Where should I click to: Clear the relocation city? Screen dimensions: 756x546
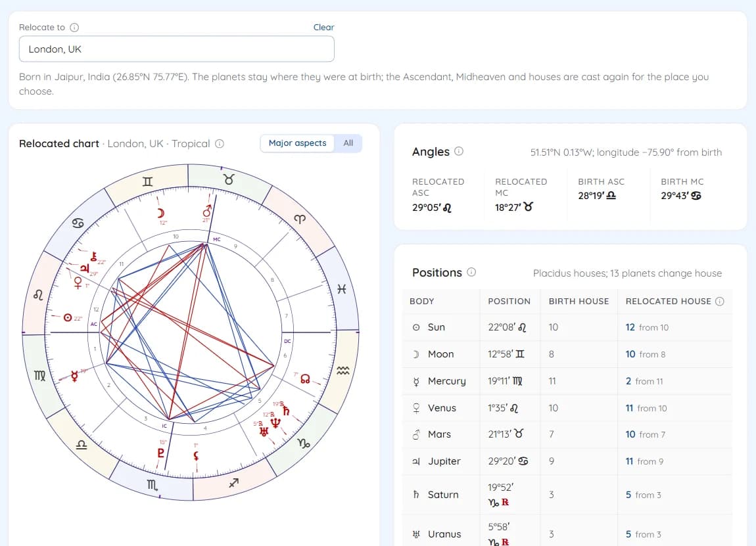323,28
